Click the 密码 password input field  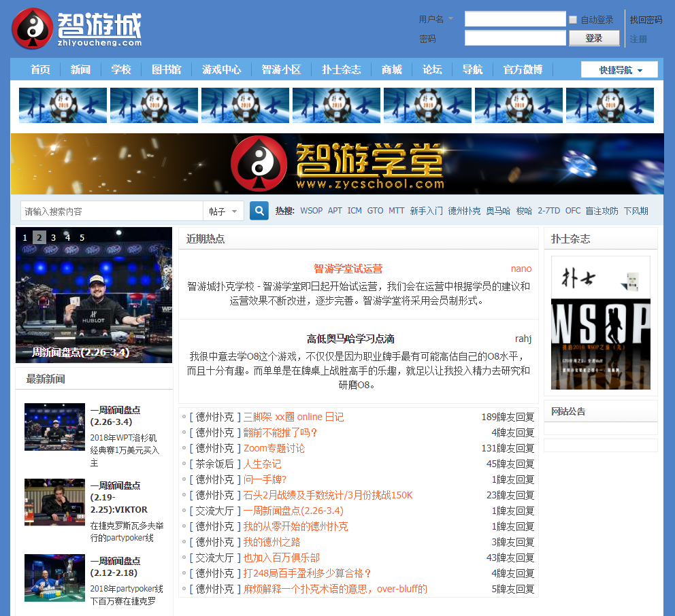click(x=515, y=38)
